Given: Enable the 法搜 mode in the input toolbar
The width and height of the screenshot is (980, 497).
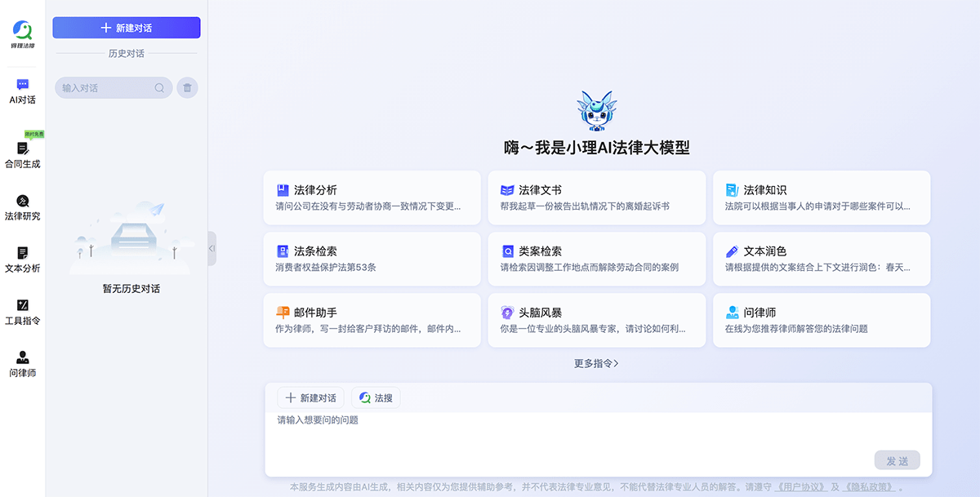Looking at the screenshot, I should click(376, 397).
